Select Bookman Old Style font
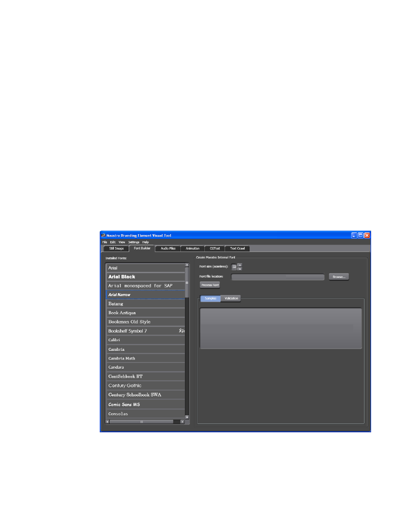 coord(145,322)
